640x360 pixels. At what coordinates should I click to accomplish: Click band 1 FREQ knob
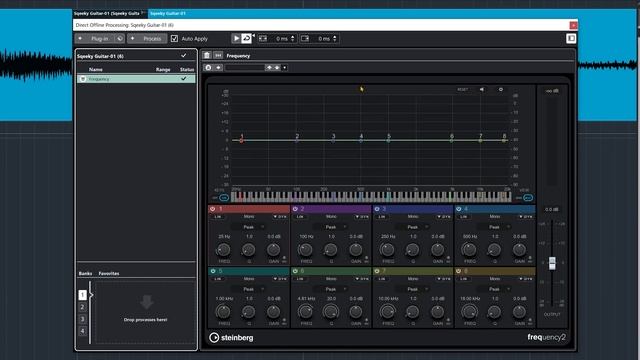(223, 249)
